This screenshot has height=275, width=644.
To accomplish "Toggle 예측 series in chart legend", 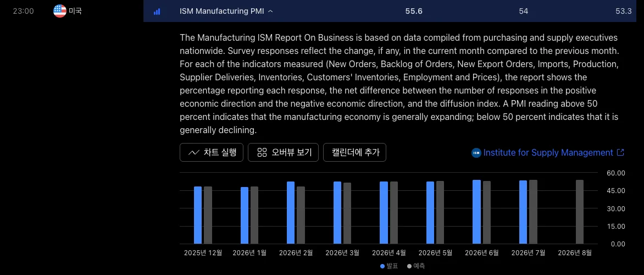I will tap(416, 266).
